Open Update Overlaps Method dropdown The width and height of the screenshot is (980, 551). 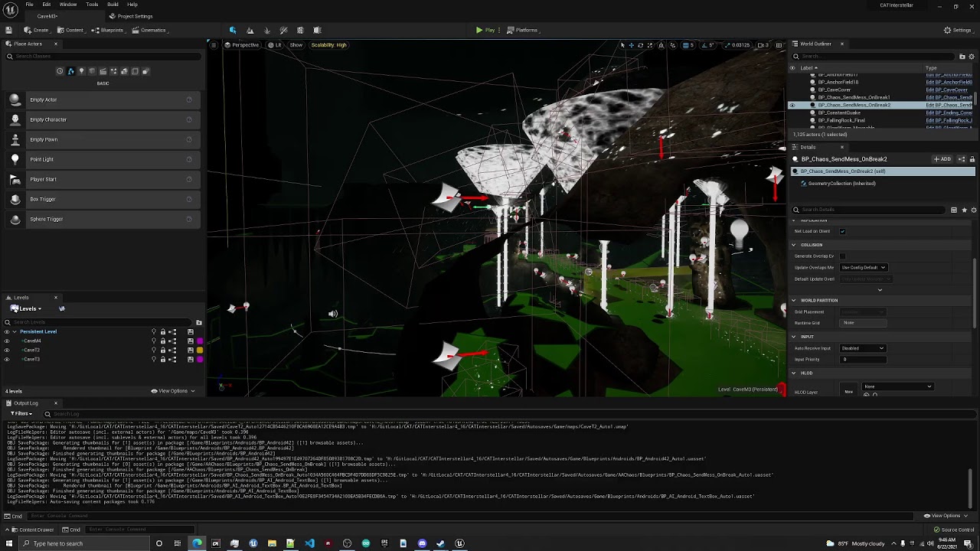(864, 267)
